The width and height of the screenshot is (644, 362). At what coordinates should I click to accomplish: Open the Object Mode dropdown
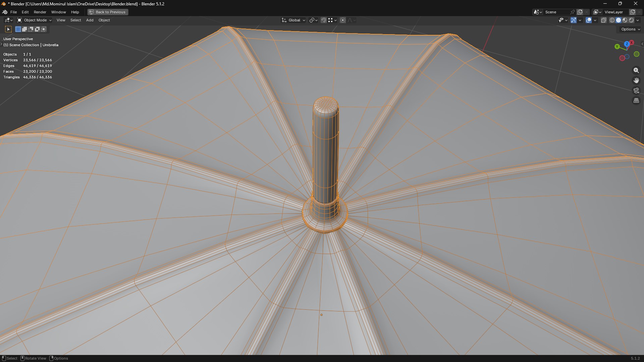(34, 20)
